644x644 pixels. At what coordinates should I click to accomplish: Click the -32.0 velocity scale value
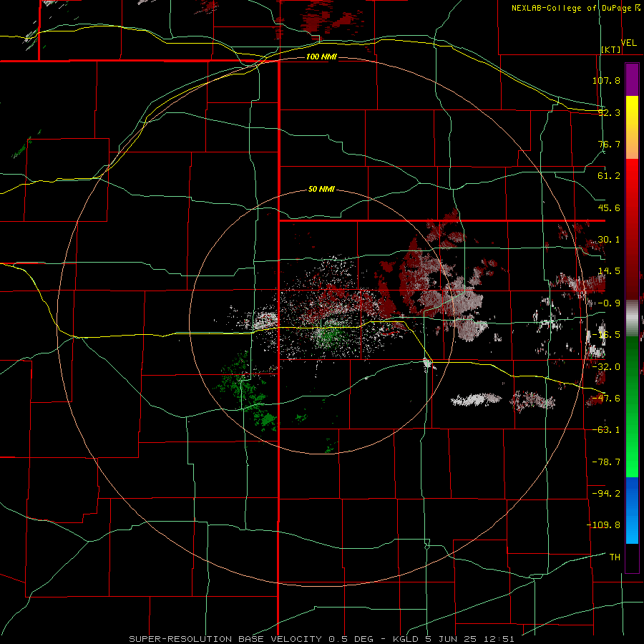(x=606, y=367)
